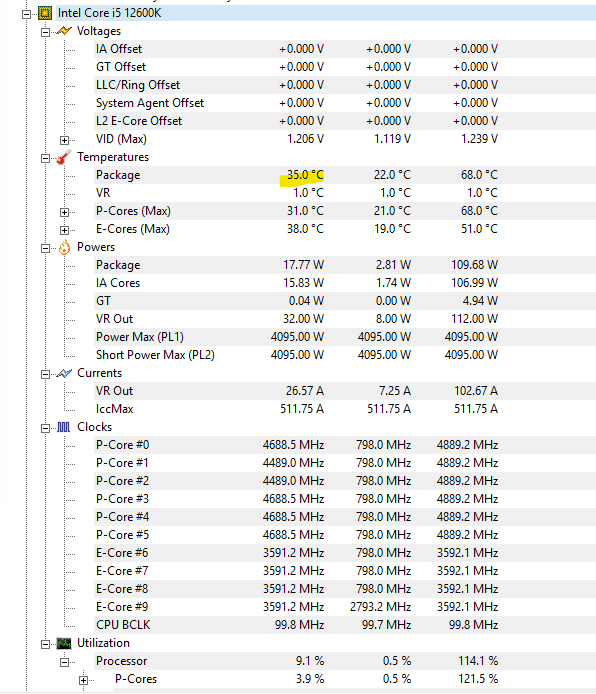
Task: Click the E-Core #9 minimum 2793.2 MHz
Action: pyautogui.click(x=381, y=607)
